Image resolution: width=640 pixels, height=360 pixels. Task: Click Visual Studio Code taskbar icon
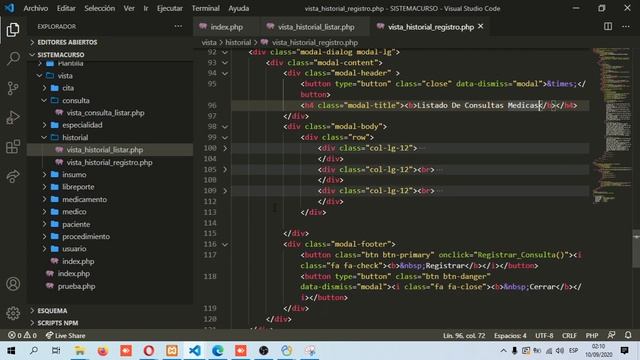pyautogui.click(x=195, y=351)
